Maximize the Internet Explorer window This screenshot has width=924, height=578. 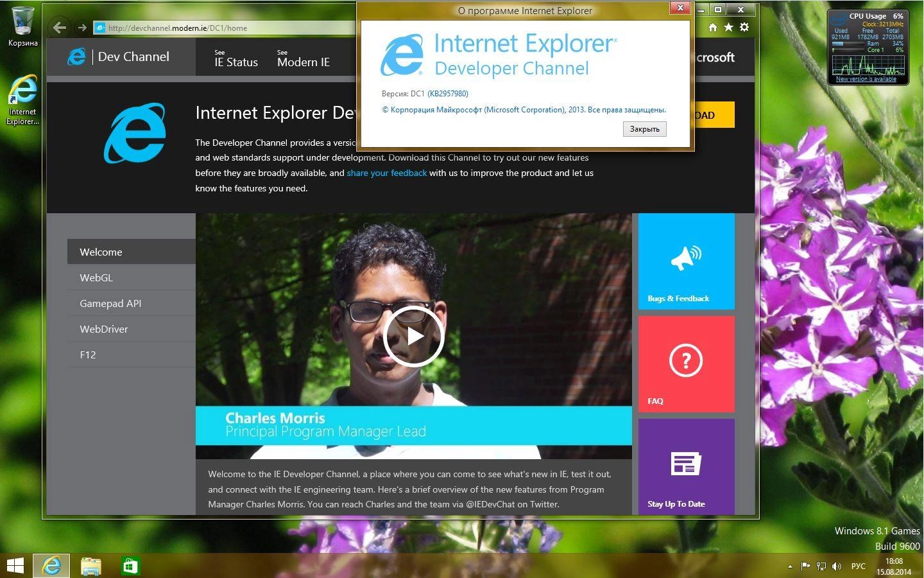click(718, 9)
